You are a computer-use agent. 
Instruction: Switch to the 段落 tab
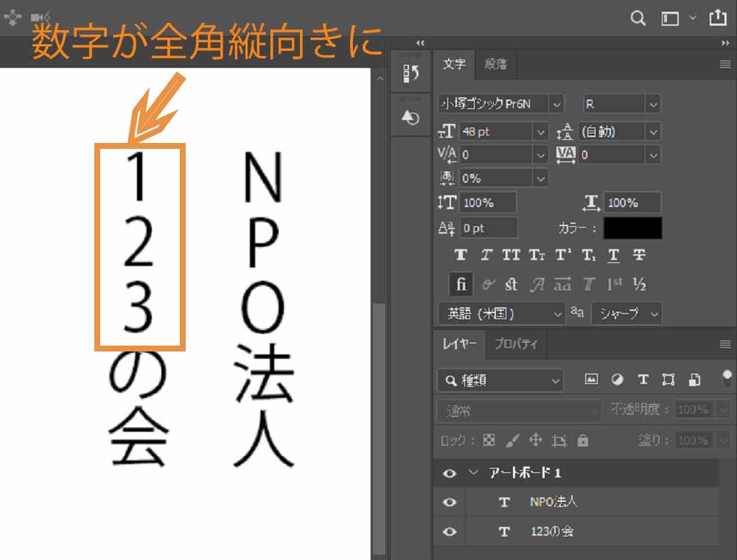[x=496, y=64]
